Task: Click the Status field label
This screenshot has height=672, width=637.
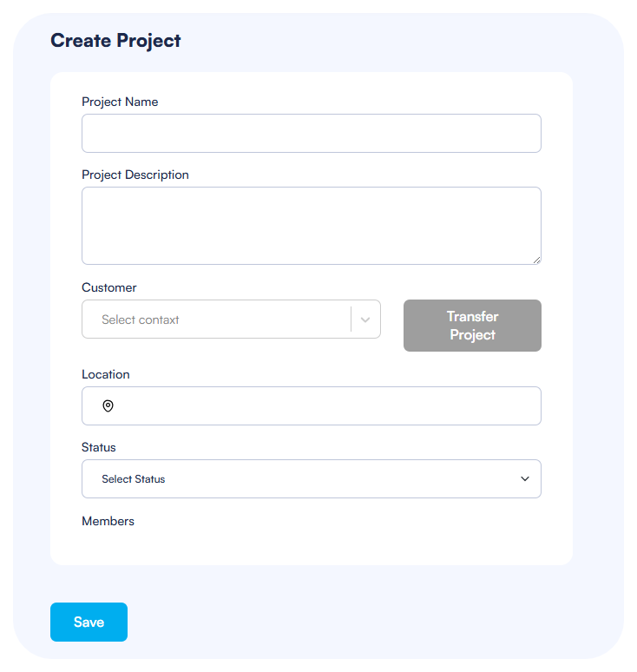Action: [x=99, y=447]
